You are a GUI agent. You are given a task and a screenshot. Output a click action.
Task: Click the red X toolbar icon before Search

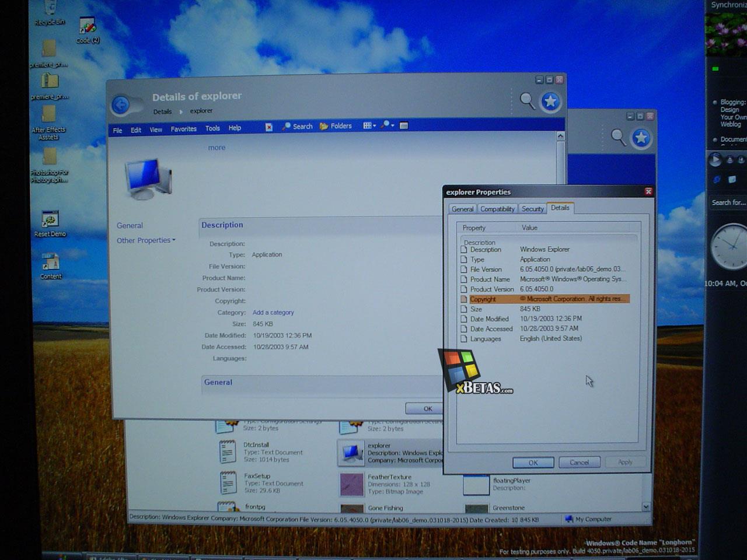tap(268, 127)
